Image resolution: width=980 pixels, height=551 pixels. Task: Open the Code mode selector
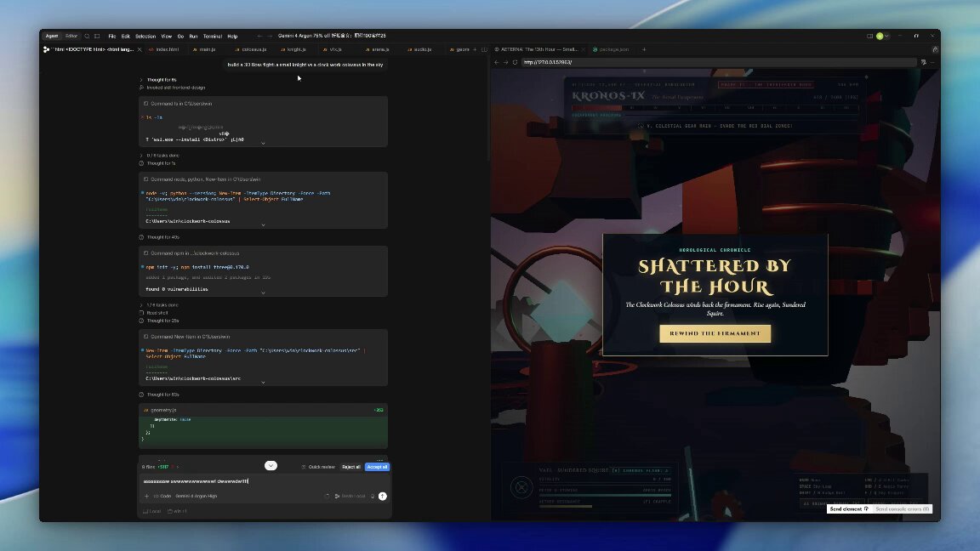tap(162, 496)
